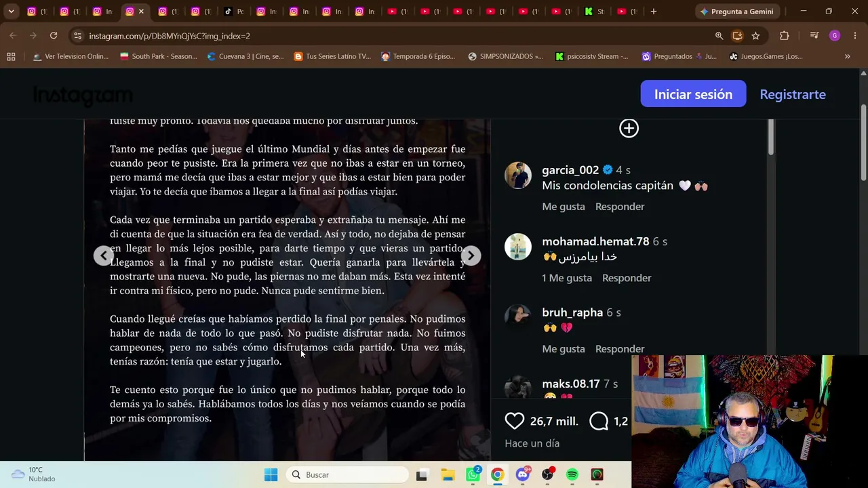Bookmark this page with the star icon

point(755,35)
